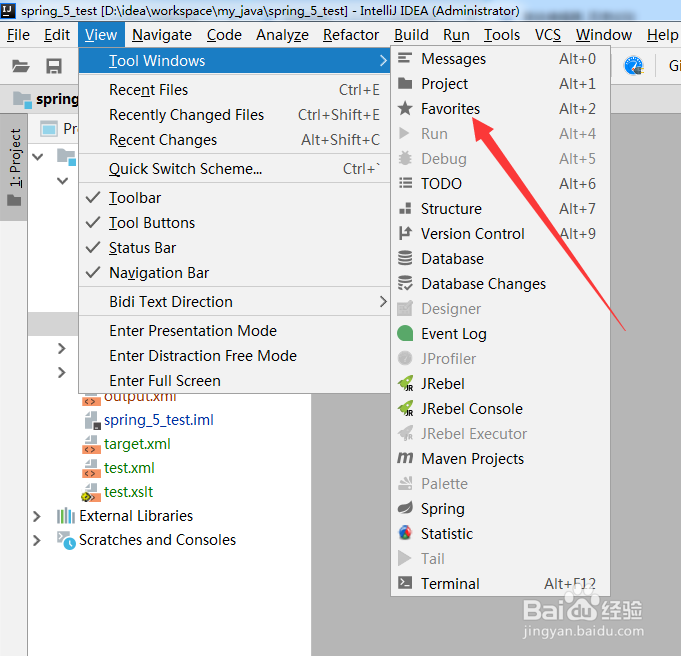Image resolution: width=681 pixels, height=656 pixels.
Task: Open the Build menu
Action: pyautogui.click(x=411, y=35)
